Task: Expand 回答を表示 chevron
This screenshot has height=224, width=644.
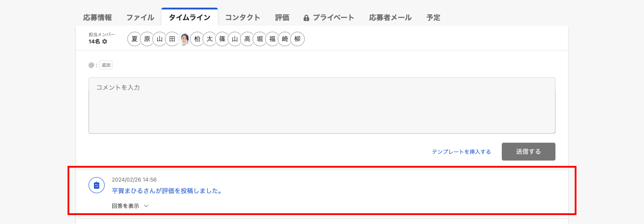Action: [146, 206]
